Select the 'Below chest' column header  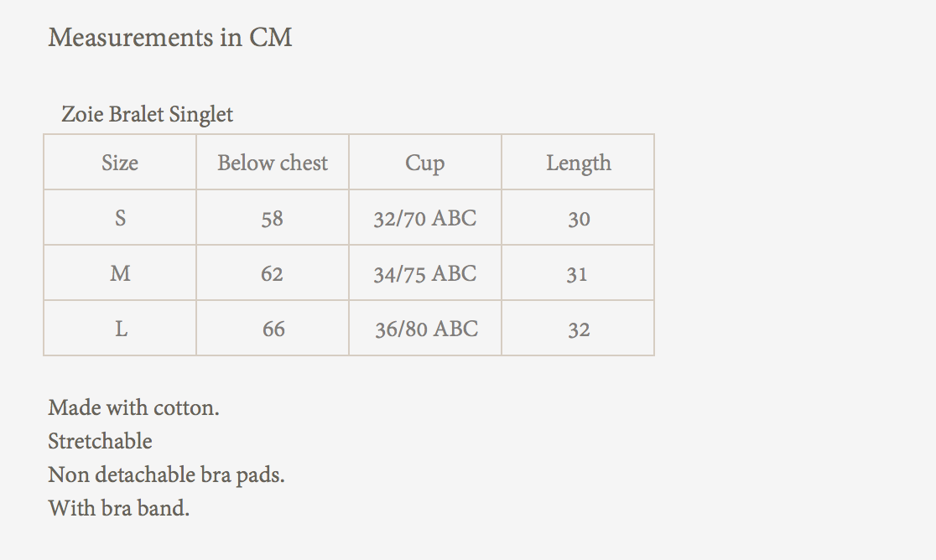click(273, 163)
